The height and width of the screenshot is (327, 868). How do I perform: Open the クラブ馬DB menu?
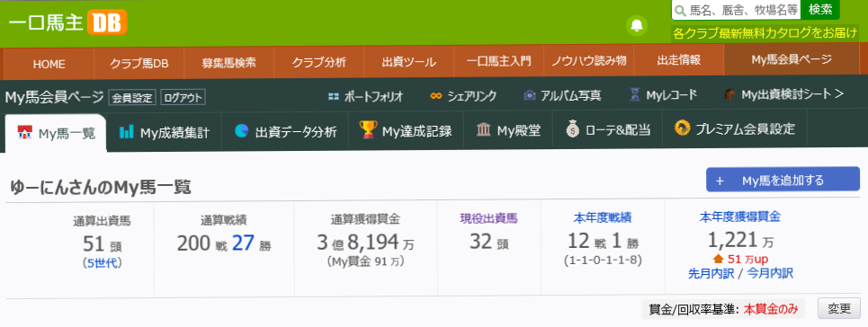pyautogui.click(x=139, y=63)
